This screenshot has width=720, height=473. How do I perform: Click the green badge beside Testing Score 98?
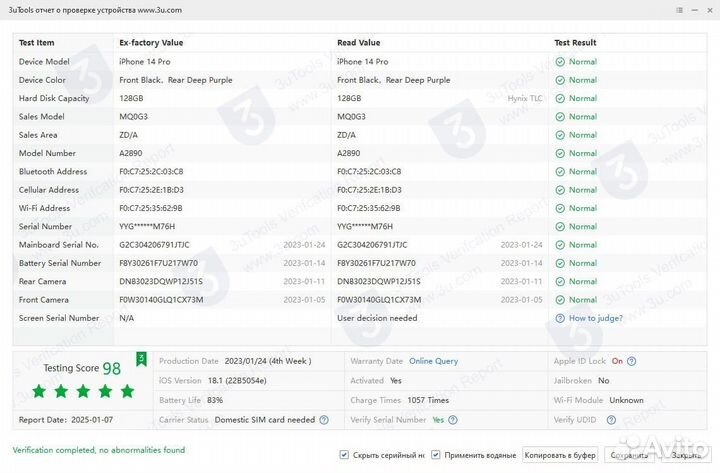(x=141, y=359)
